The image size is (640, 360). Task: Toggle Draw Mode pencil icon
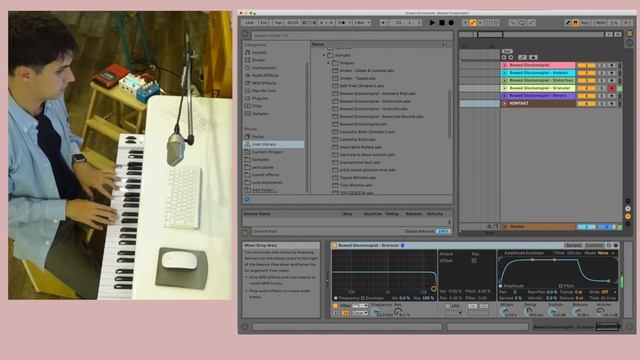point(568,23)
